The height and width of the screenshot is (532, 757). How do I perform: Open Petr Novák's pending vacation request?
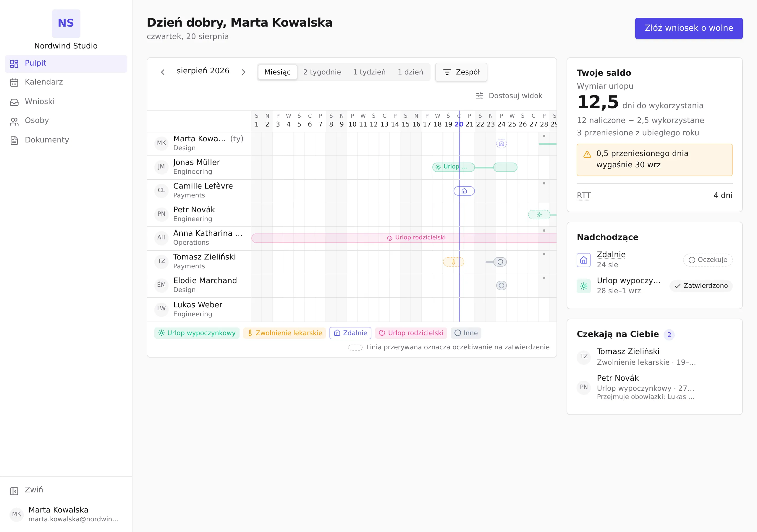tap(654, 388)
